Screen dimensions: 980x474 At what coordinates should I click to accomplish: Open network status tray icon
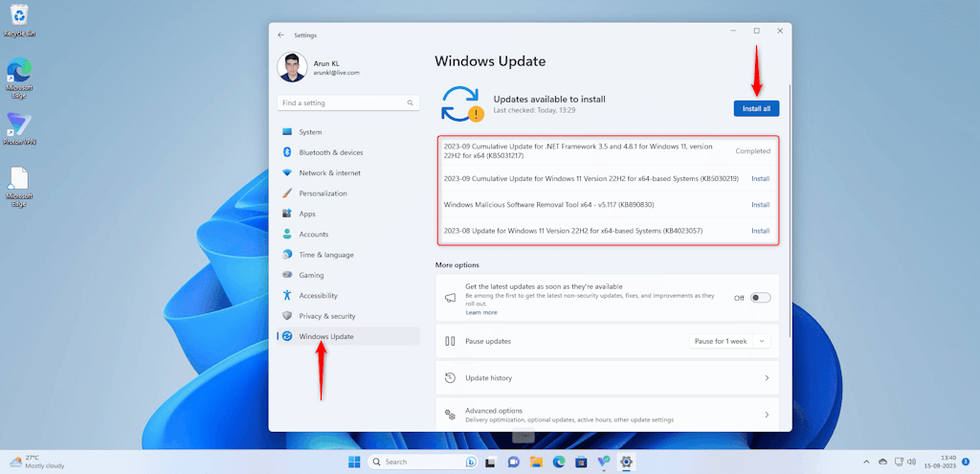[898, 463]
